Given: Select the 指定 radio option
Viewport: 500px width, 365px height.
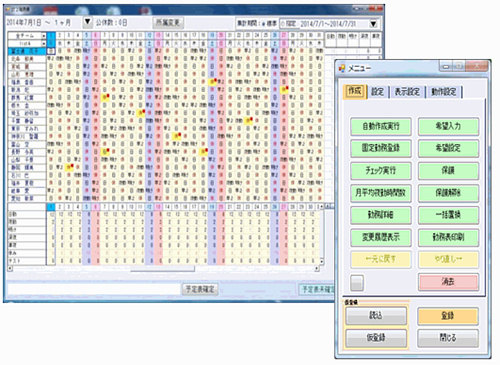Looking at the screenshot, I should (289, 24).
